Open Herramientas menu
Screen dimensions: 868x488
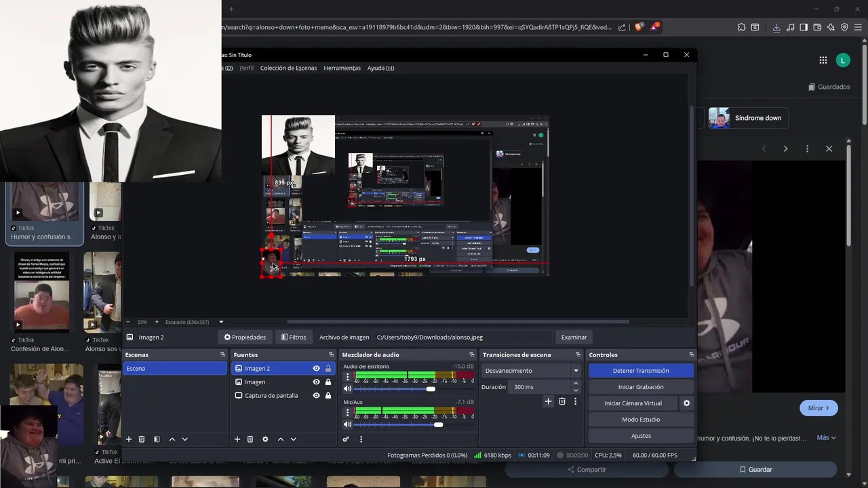coord(342,68)
